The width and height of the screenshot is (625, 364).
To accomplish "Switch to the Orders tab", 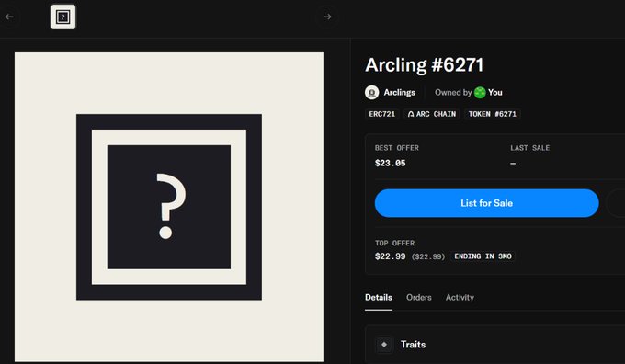I will (419, 298).
